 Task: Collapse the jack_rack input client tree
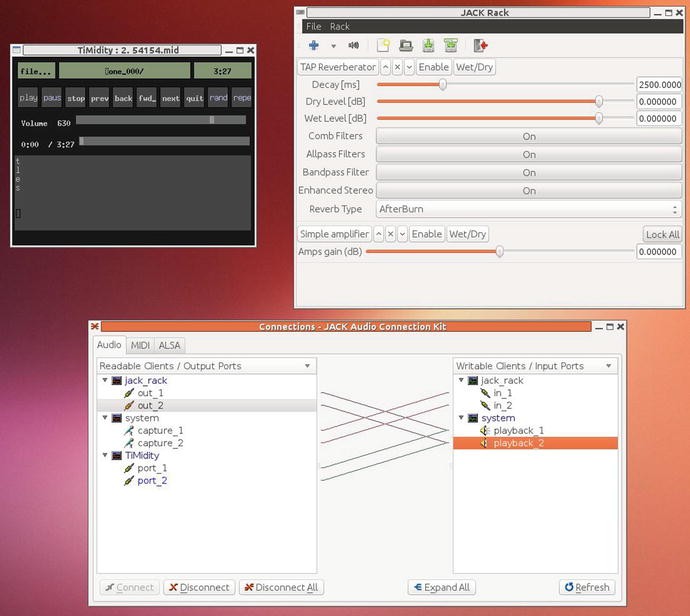point(461,380)
